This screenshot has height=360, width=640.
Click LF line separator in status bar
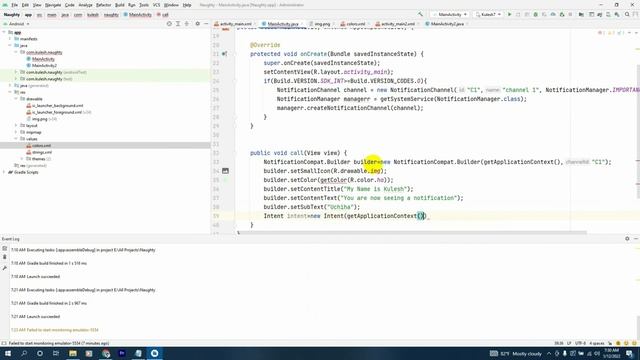pos(569,343)
